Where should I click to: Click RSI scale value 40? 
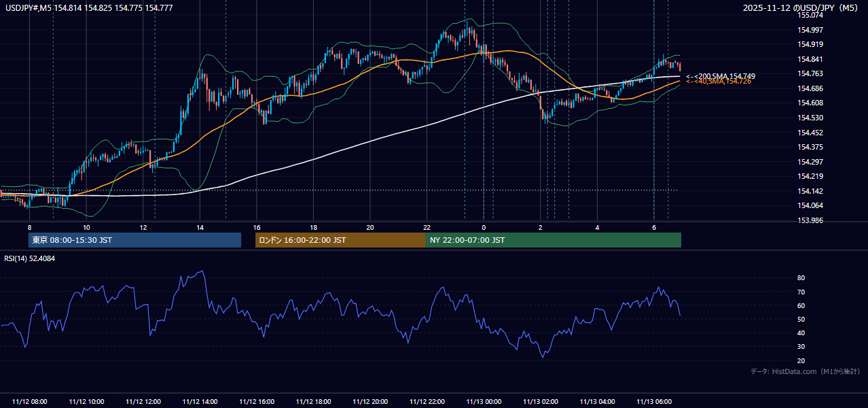click(x=801, y=333)
